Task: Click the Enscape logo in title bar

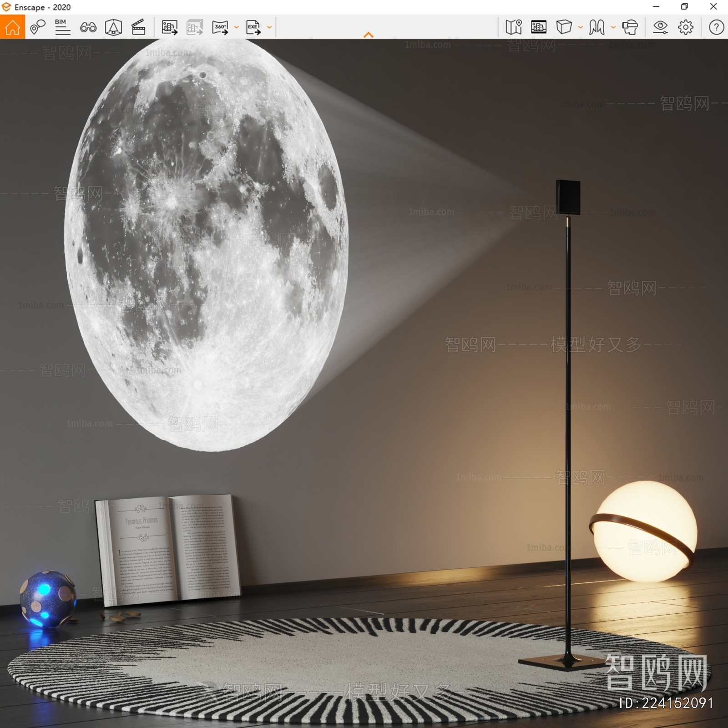Action: click(x=6, y=7)
